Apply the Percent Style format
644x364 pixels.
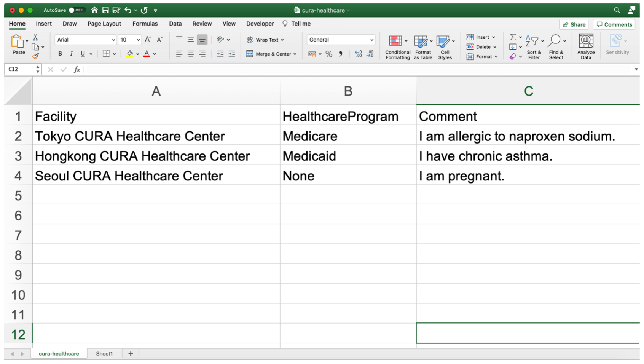point(329,54)
